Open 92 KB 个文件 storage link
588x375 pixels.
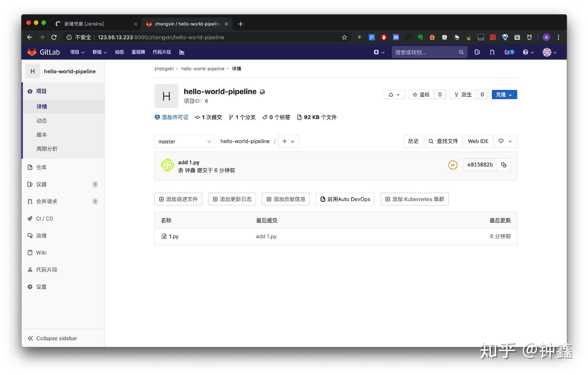pyautogui.click(x=317, y=117)
